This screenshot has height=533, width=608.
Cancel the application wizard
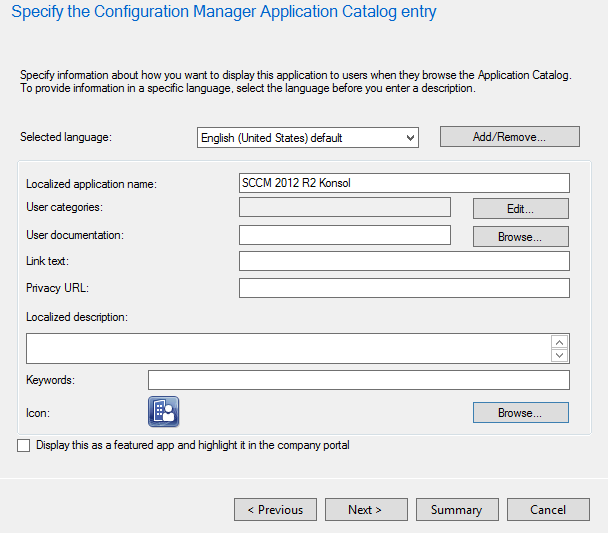548,510
